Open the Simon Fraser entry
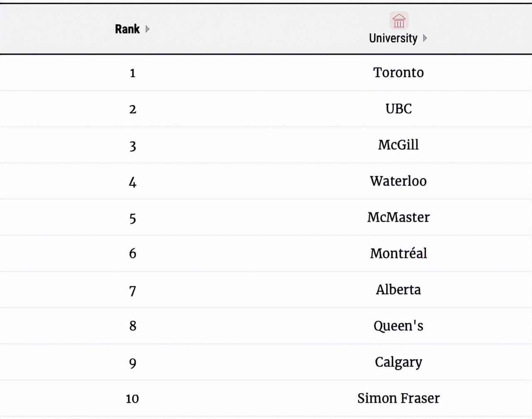 tap(398, 398)
